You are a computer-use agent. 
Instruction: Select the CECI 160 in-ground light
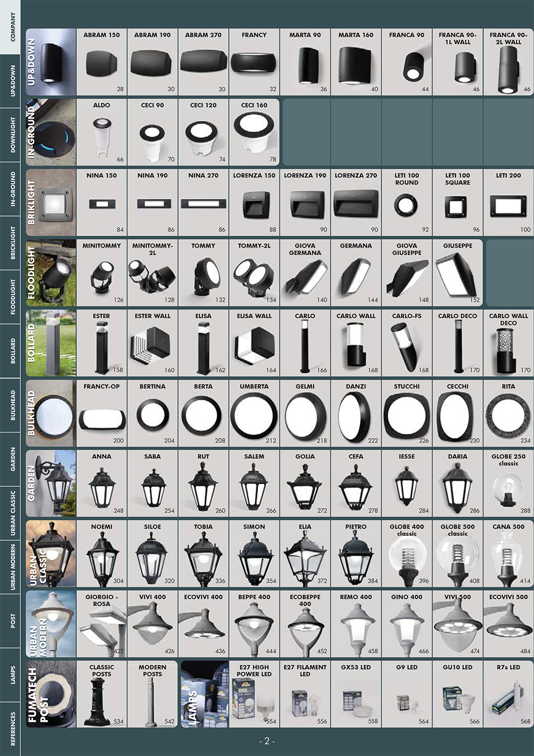(254, 133)
